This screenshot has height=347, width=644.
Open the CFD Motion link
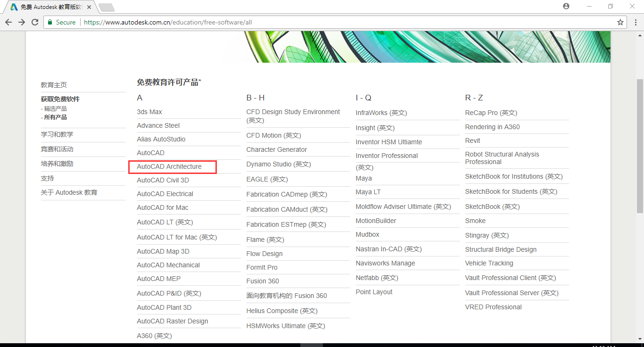tap(273, 135)
